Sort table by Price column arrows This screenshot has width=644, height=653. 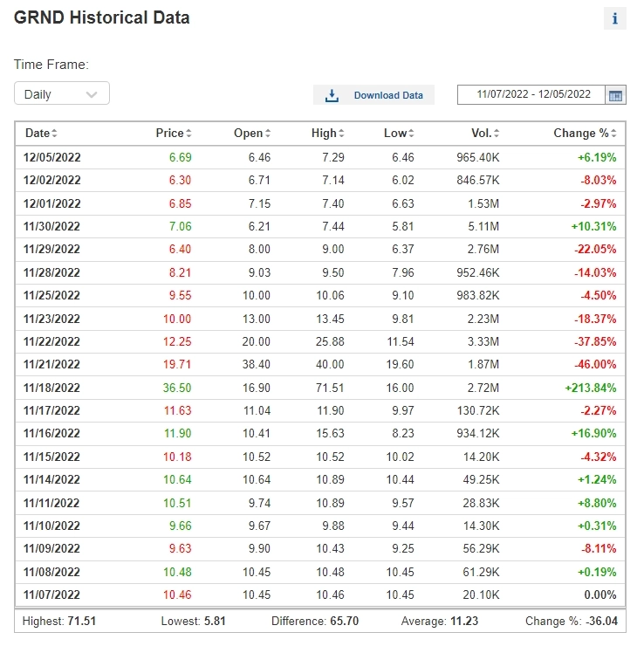click(x=188, y=134)
